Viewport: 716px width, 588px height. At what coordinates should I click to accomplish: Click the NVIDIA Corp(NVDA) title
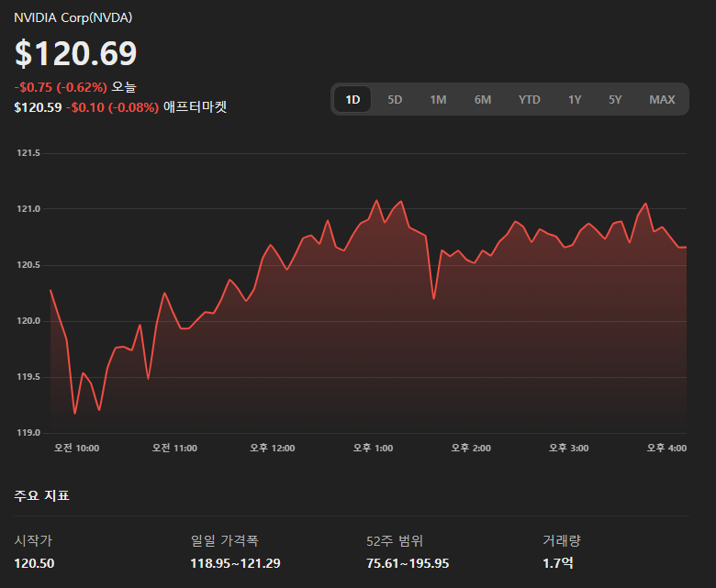(73, 17)
